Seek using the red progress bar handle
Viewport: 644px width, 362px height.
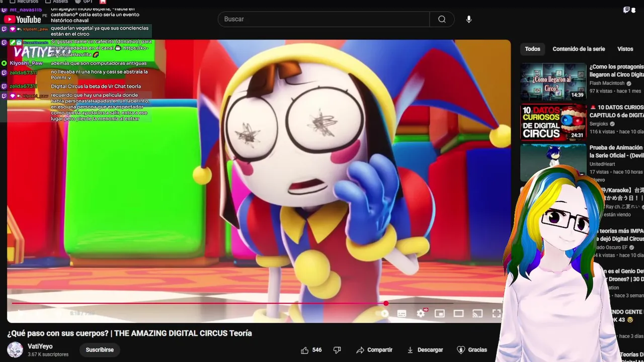click(386, 303)
